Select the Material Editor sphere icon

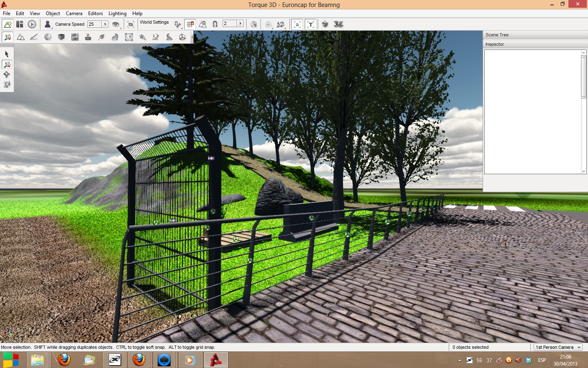48,37
